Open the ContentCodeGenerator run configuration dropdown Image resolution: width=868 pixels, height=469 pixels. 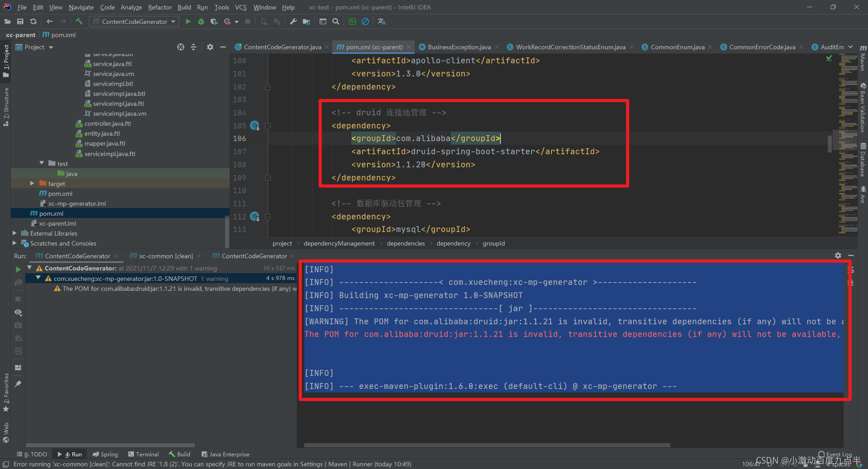(134, 21)
